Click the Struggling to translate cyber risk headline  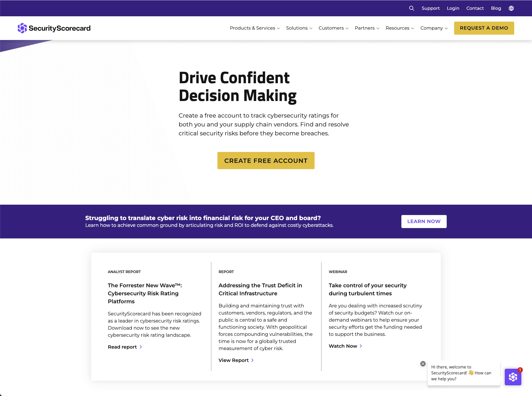(203, 218)
